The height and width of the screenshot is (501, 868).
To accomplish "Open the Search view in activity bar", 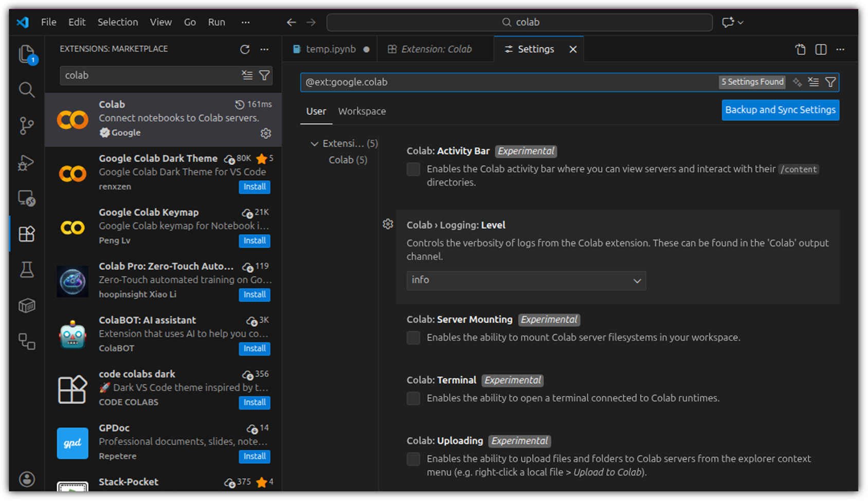I will pyautogui.click(x=27, y=90).
